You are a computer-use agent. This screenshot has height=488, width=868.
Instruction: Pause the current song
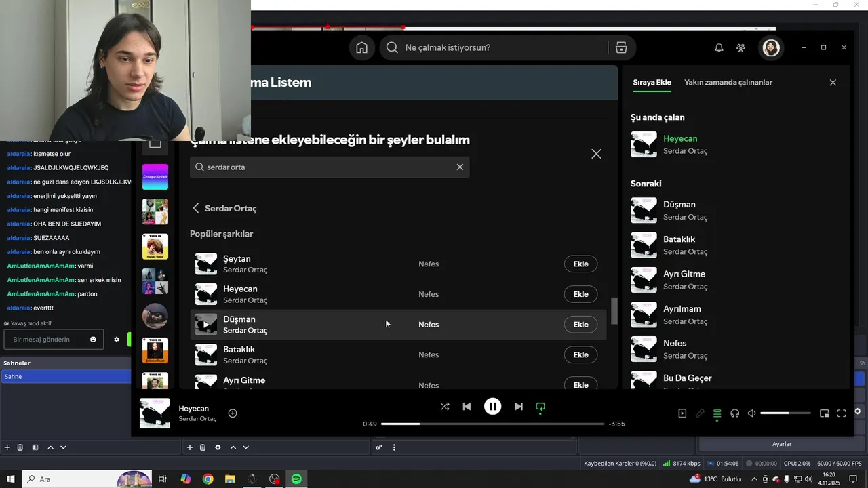tap(492, 407)
